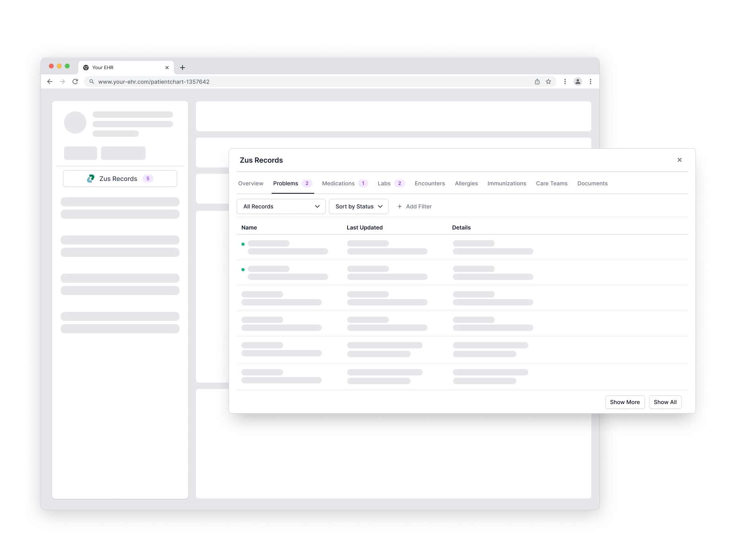756x558 pixels.
Task: Go back with the browser back arrow
Action: point(50,82)
